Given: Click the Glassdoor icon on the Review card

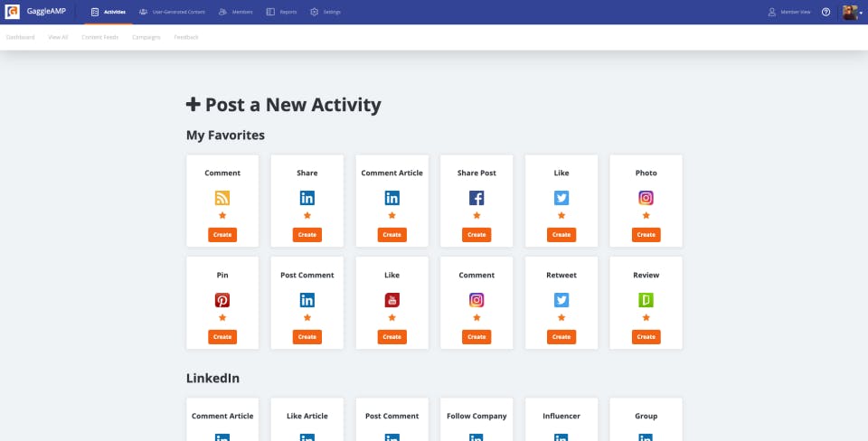Looking at the screenshot, I should click(646, 300).
